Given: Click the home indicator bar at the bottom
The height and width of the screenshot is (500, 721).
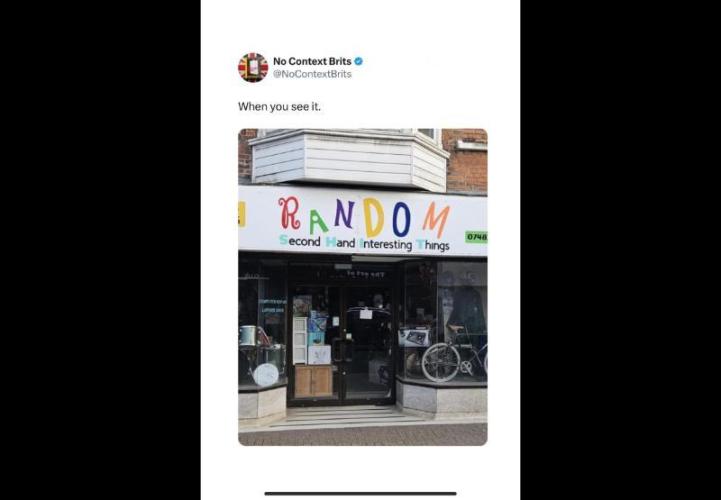Looking at the screenshot, I should tap(360, 494).
